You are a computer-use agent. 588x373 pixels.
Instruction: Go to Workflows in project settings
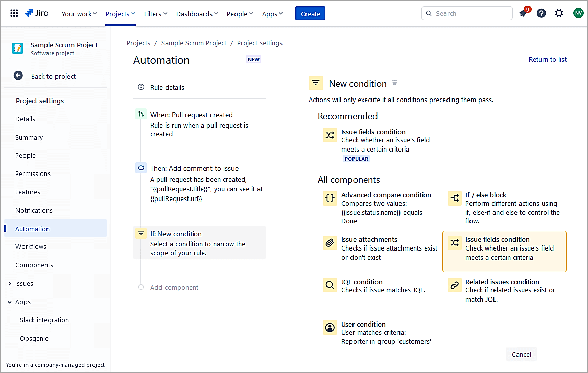pos(31,247)
